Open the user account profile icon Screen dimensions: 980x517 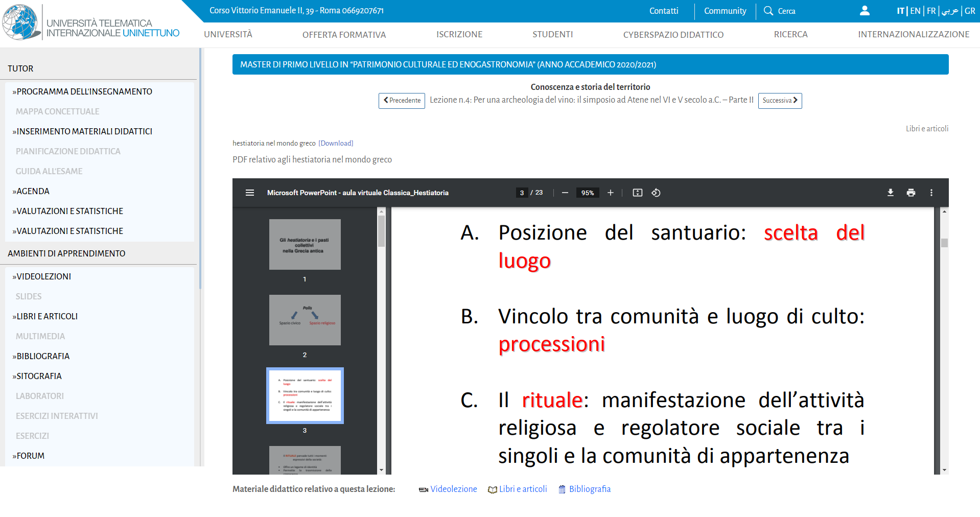click(865, 11)
